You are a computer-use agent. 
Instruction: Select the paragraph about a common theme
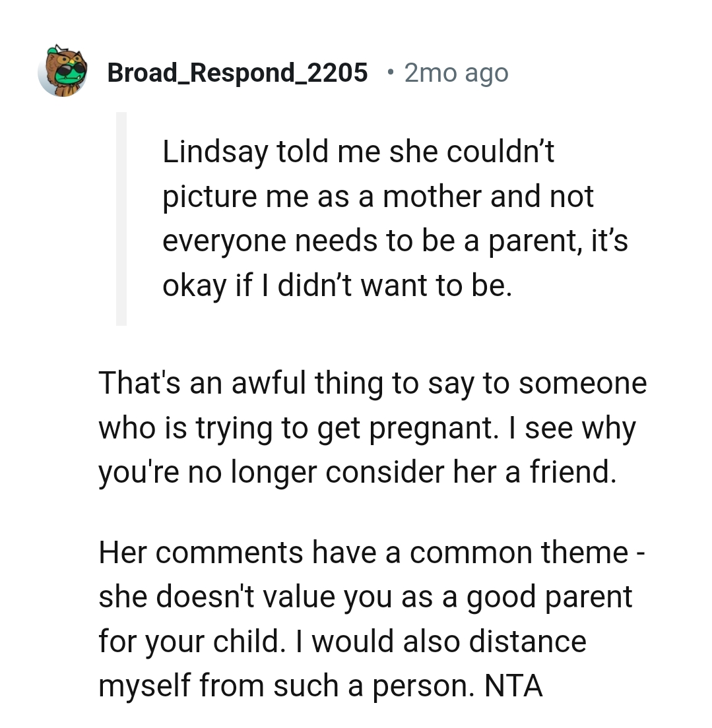click(370, 617)
